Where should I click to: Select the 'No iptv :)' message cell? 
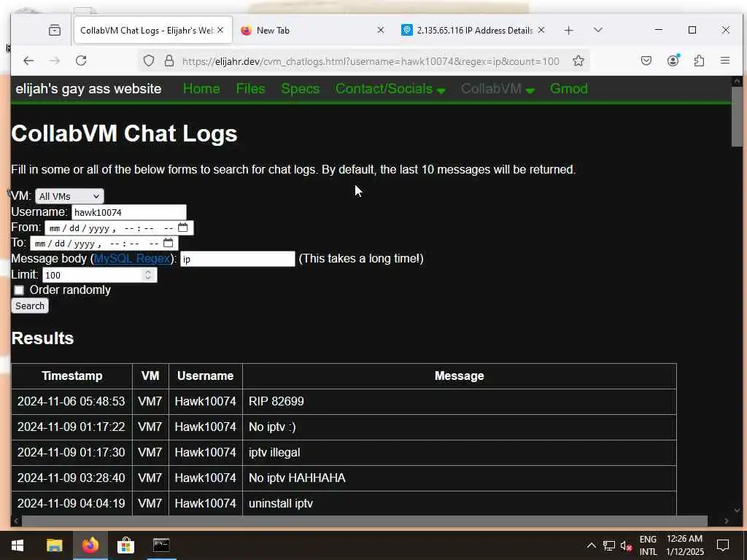click(460, 427)
